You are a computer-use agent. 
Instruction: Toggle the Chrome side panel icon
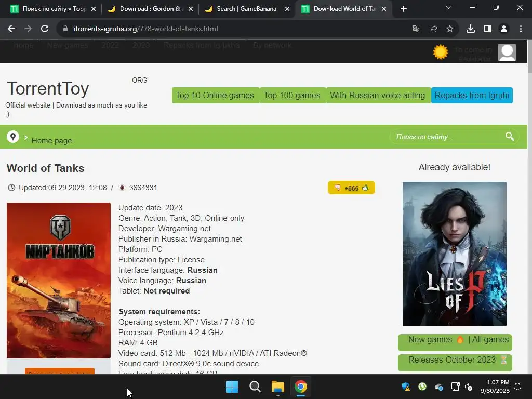tap(487, 29)
